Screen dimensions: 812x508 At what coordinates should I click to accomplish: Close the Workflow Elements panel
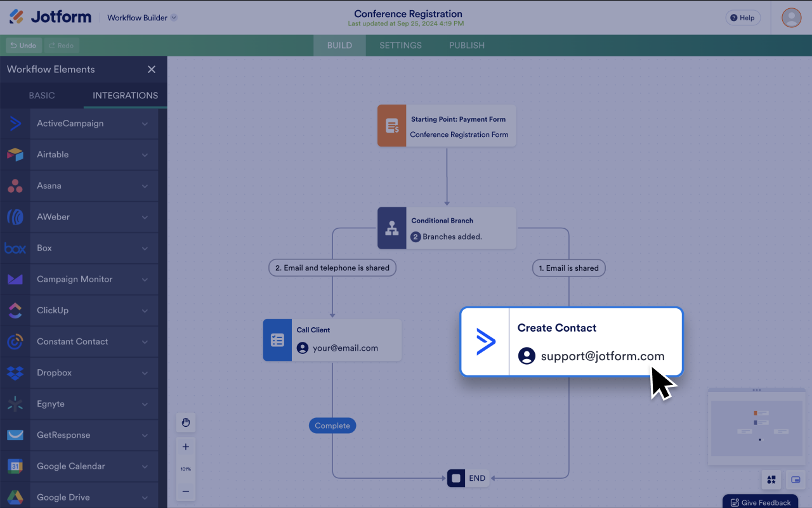[152, 69]
